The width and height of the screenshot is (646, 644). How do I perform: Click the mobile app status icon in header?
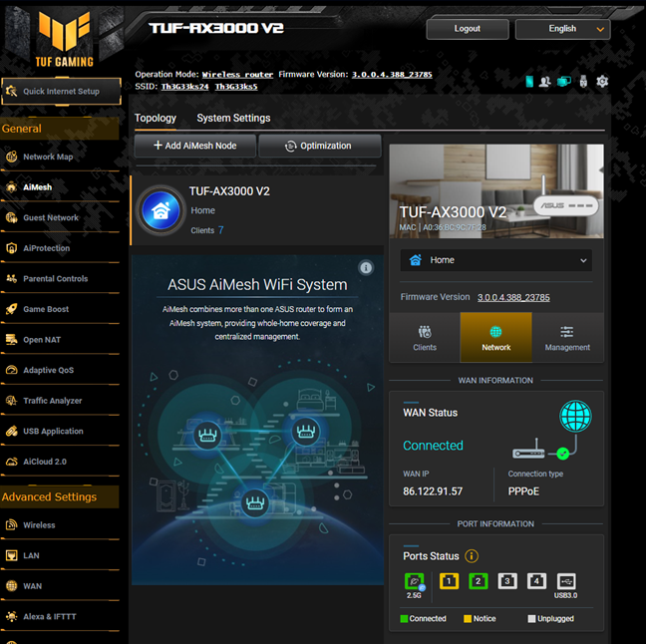point(529,82)
